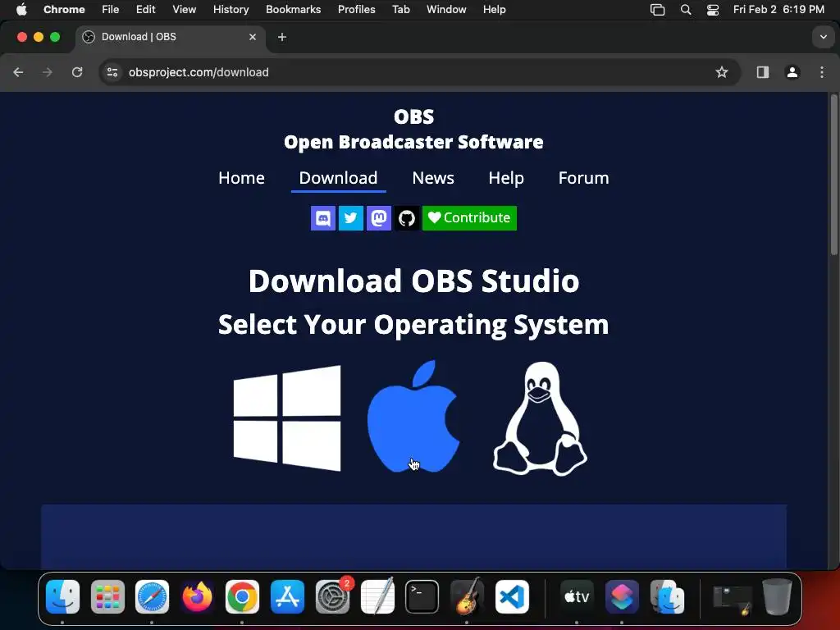
Task: Open the News navigation link
Action: (x=433, y=178)
